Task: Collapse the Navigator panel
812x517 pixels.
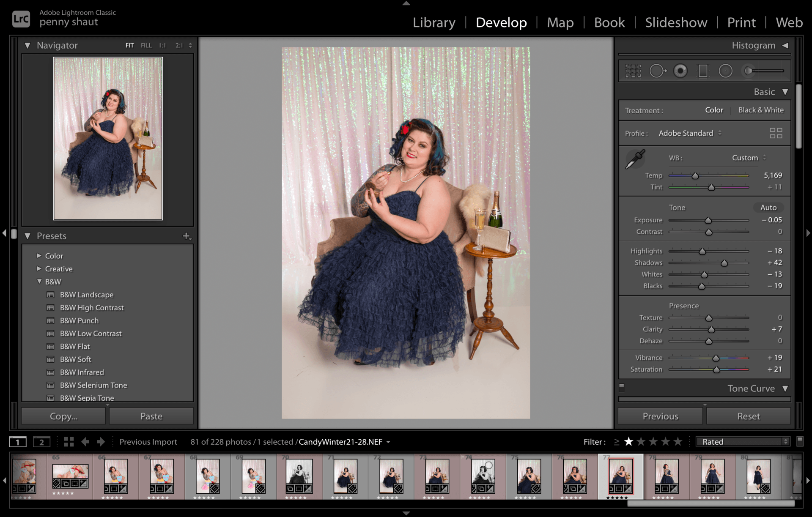Action: [27, 45]
